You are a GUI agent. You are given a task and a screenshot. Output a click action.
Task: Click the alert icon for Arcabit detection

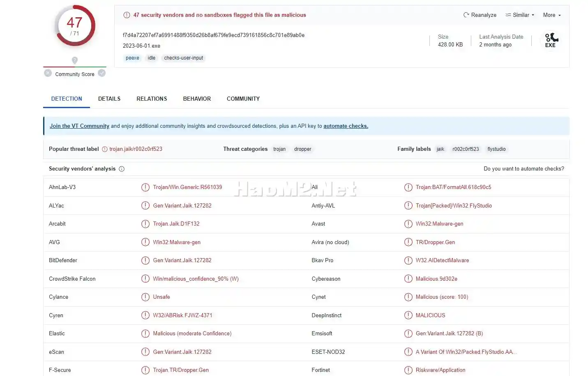pos(145,224)
